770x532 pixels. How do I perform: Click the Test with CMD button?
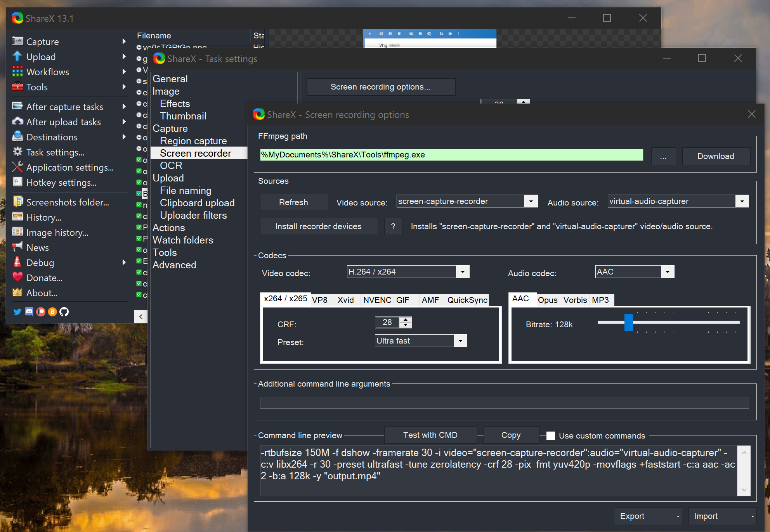click(430, 435)
